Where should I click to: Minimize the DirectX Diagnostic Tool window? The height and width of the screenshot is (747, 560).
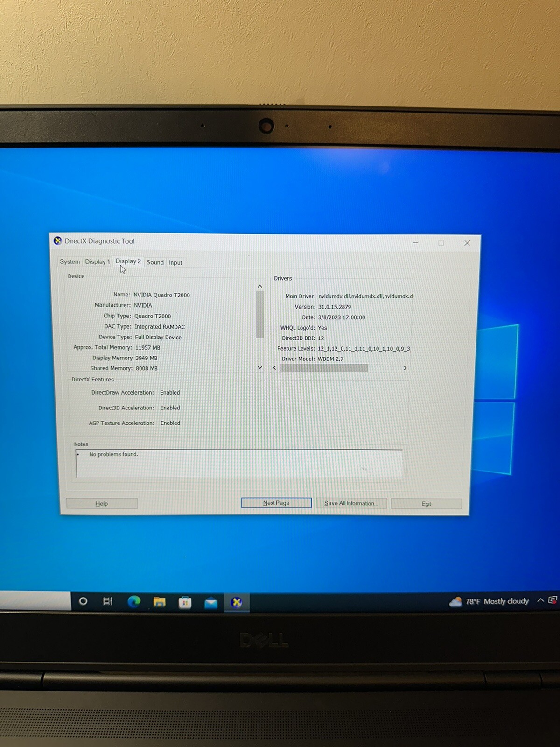[x=415, y=243]
